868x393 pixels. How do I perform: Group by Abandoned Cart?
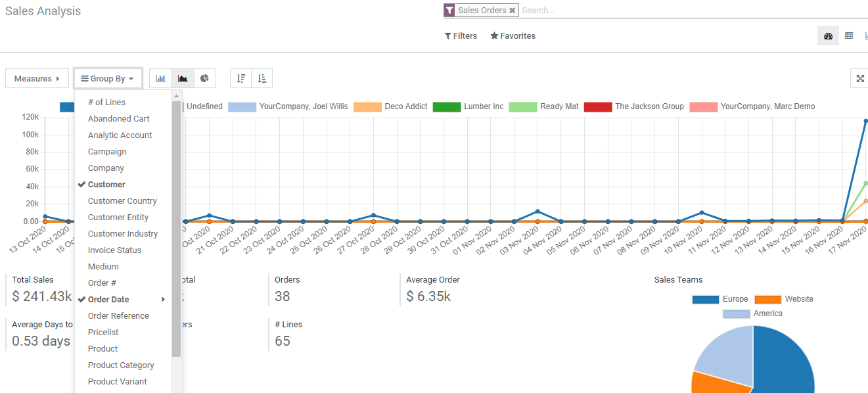pos(119,119)
